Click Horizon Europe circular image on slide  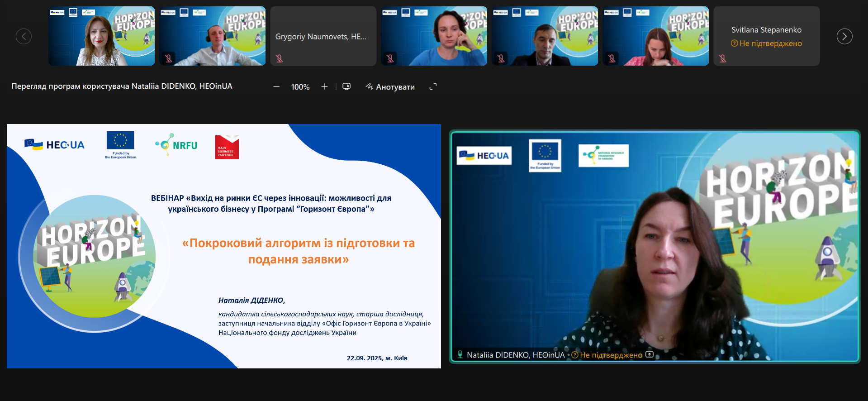(x=94, y=257)
